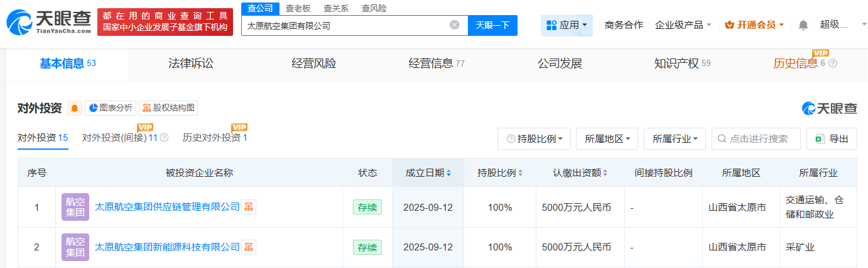
Task: Switch to 经营信息 tab
Action: click(437, 64)
